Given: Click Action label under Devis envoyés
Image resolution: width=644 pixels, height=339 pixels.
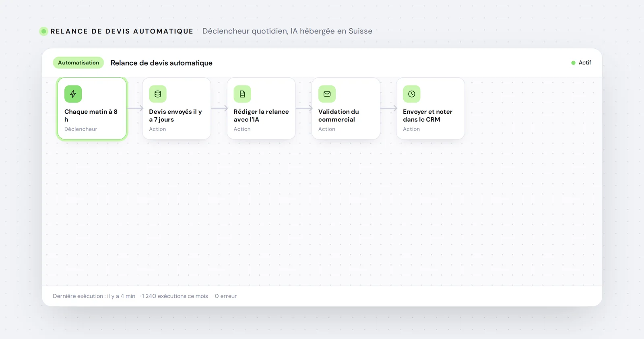Looking at the screenshot, I should tap(157, 129).
